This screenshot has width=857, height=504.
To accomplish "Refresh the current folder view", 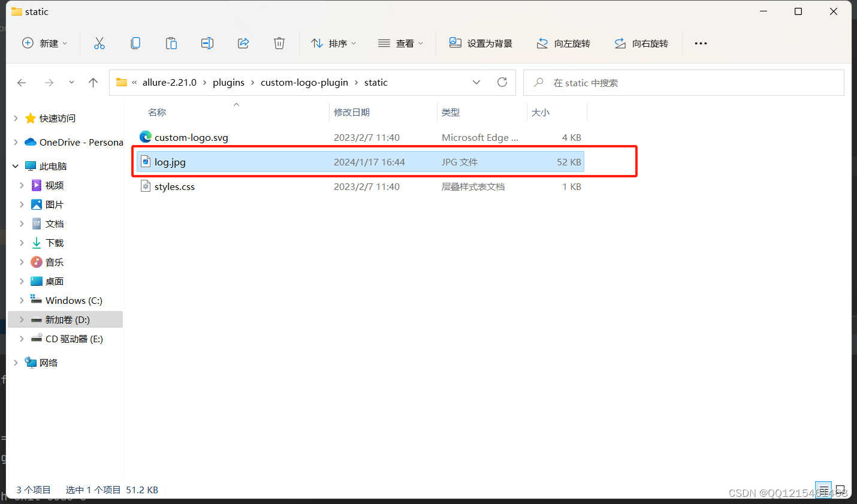I will coord(502,83).
